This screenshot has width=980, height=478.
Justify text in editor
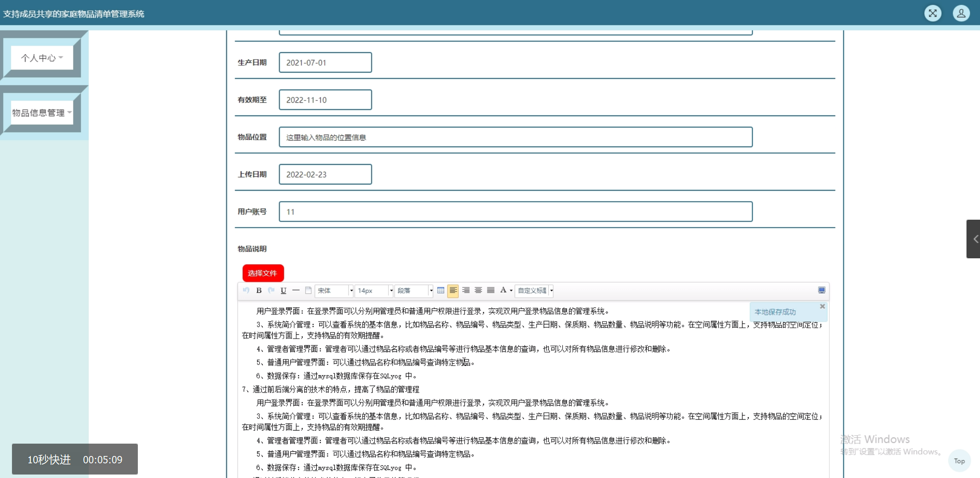click(x=491, y=290)
